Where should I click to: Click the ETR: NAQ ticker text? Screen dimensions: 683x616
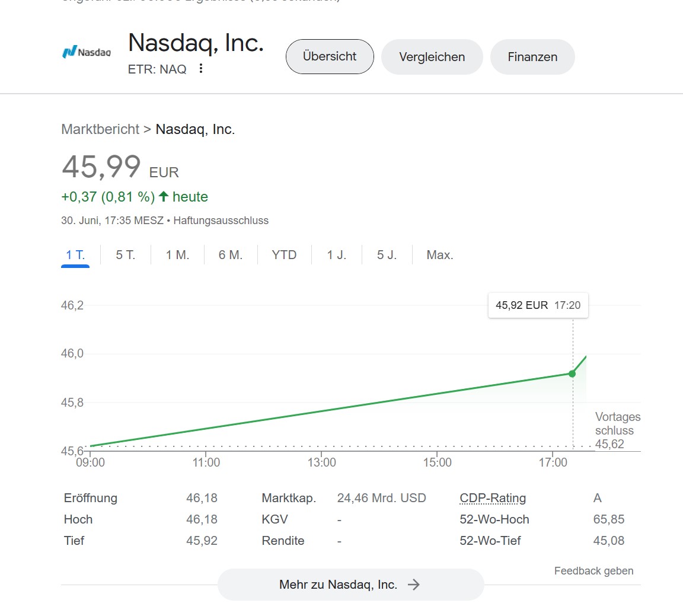point(157,69)
